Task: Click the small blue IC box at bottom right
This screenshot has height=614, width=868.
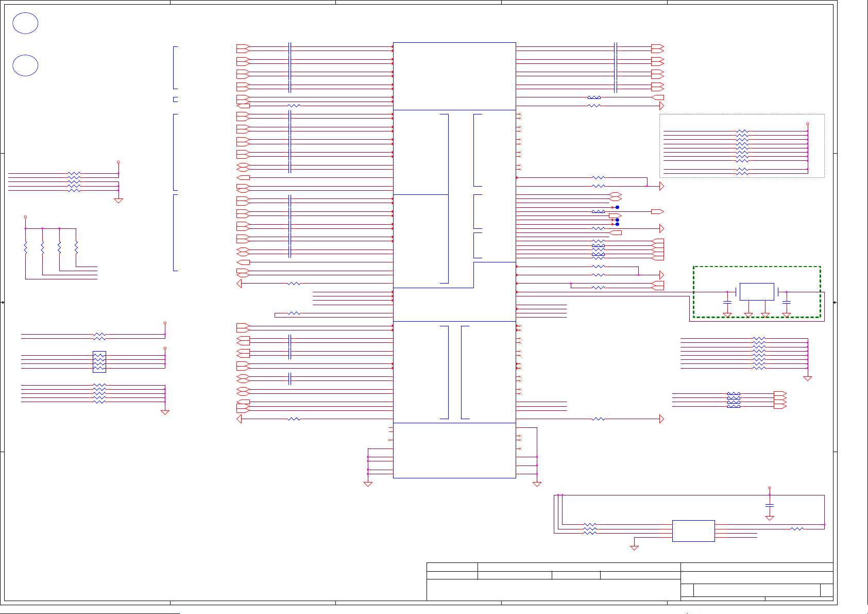Action: pos(693,531)
